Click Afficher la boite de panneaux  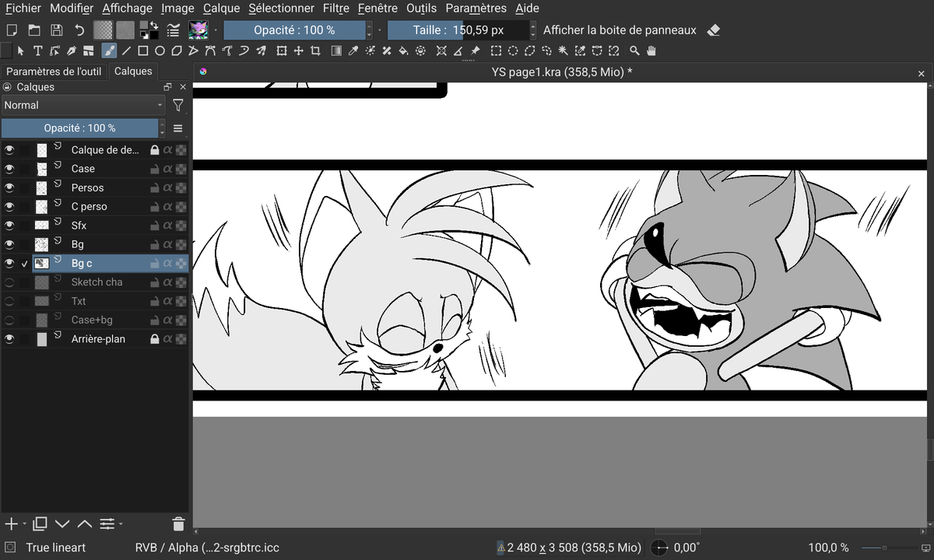[x=620, y=30]
